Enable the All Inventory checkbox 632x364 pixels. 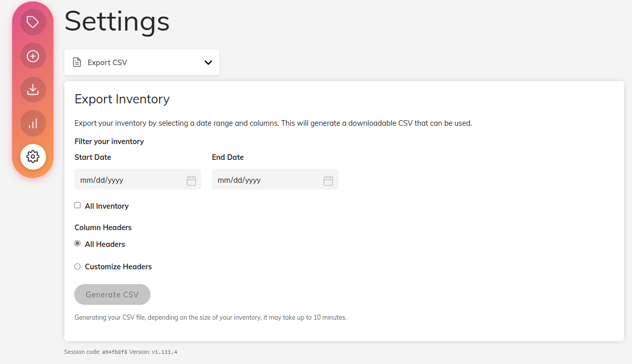pyautogui.click(x=77, y=205)
